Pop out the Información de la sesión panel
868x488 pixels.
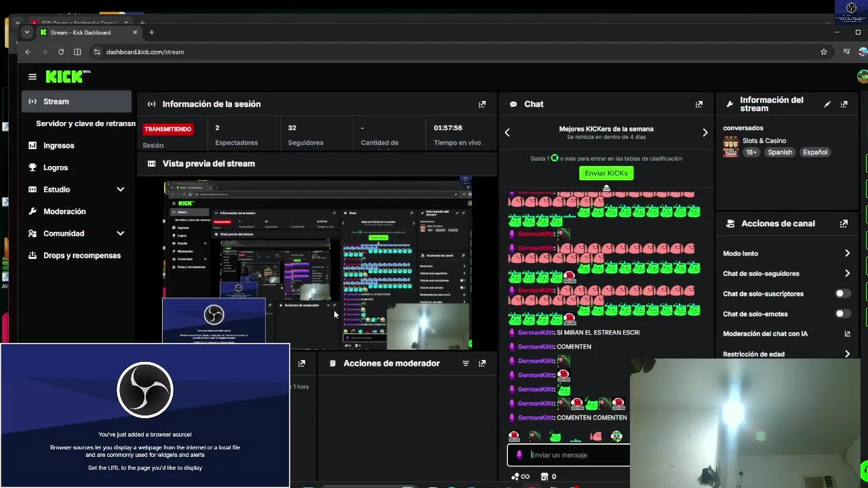click(x=482, y=104)
